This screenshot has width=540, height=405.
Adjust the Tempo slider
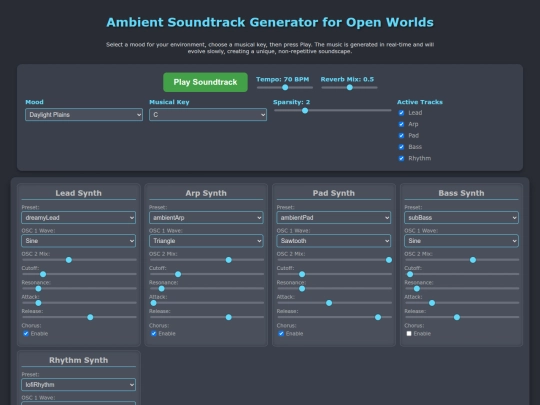pyautogui.click(x=285, y=87)
